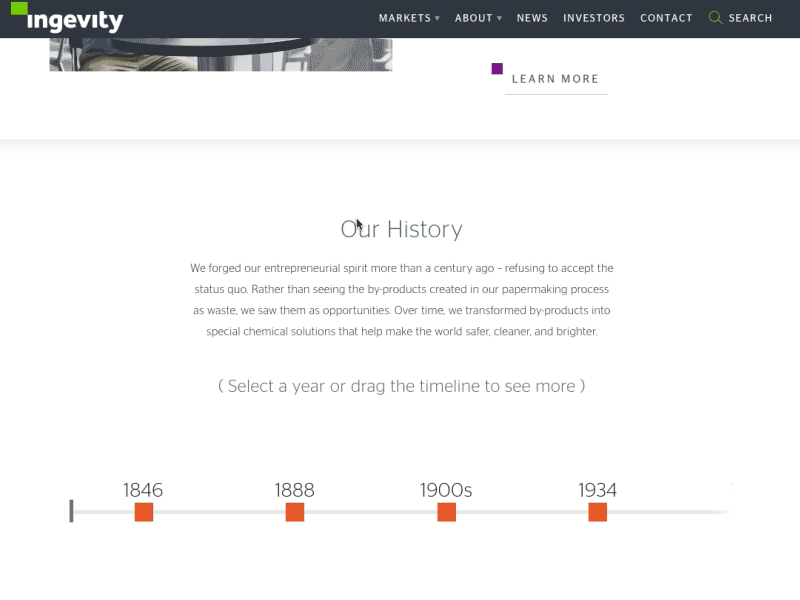Click the Ingevity logo
The height and width of the screenshot is (600, 800).
point(65,18)
